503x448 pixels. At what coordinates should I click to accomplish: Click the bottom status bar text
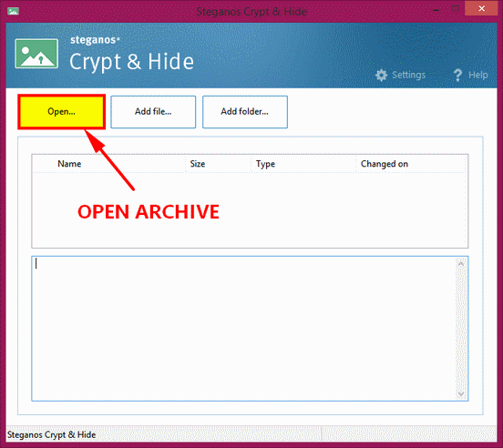51,434
